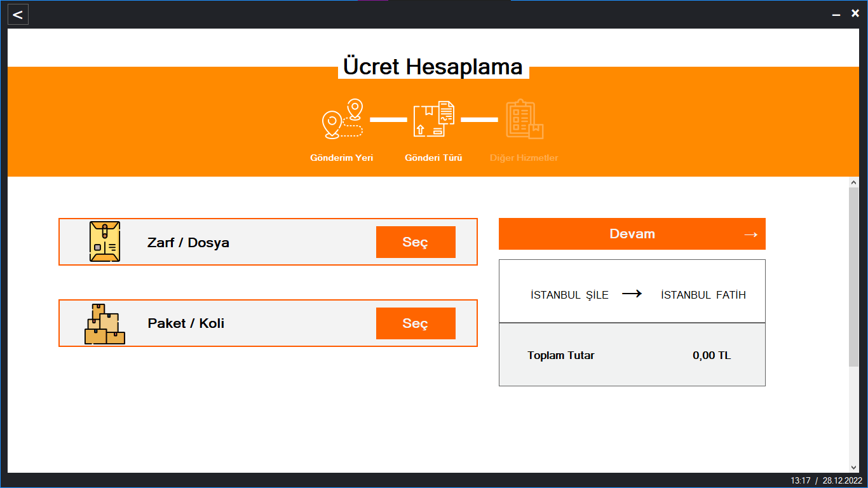This screenshot has height=488, width=868.
Task: Open the Gönderim Yeri step label
Action: point(342,158)
